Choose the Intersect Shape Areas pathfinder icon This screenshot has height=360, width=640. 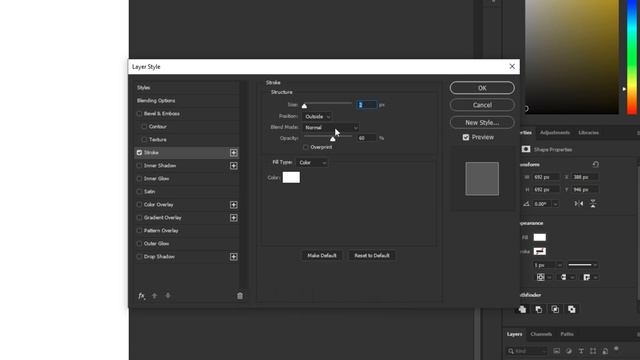(555, 309)
